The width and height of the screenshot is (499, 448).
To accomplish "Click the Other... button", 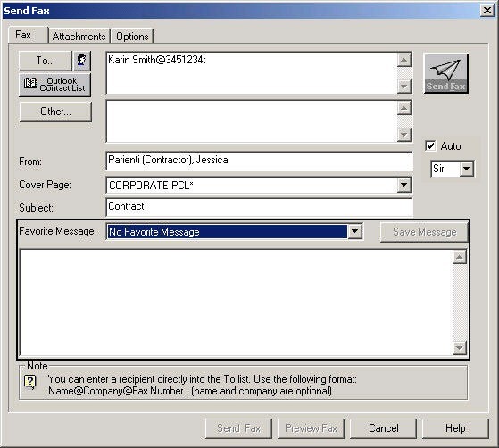I will tap(55, 112).
